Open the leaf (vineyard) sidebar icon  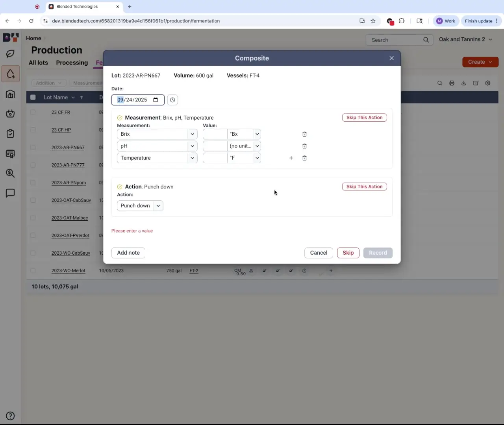[10, 54]
